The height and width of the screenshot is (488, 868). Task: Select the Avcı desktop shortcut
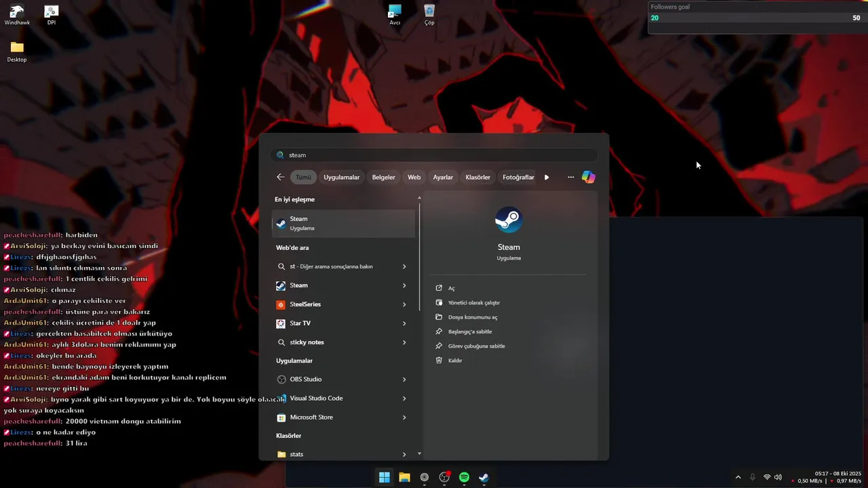[395, 15]
